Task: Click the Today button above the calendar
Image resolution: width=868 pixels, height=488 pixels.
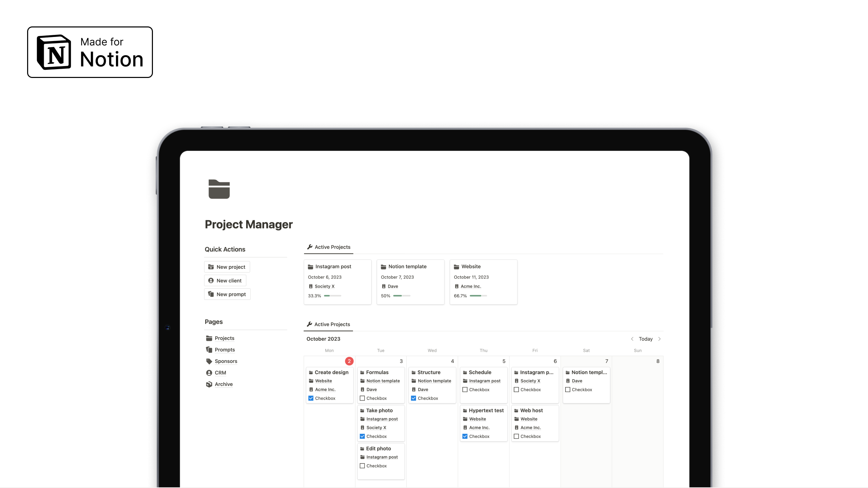Action: point(646,339)
